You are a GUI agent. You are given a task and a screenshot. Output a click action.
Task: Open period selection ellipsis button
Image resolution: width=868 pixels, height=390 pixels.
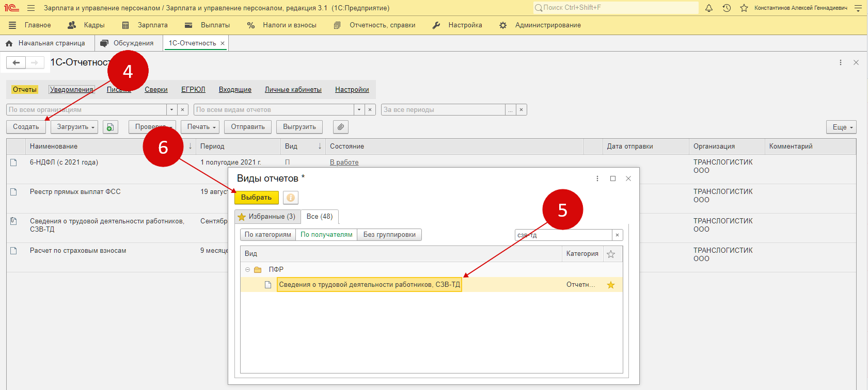511,110
